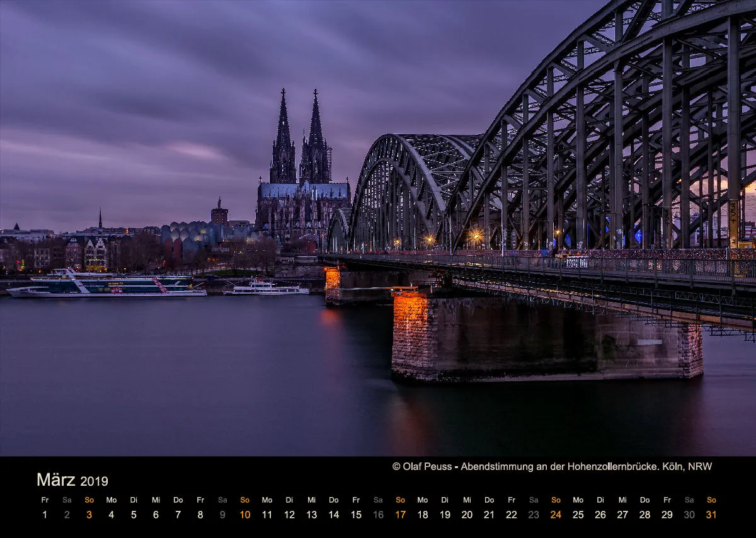
Task: Click the "Sa" weekday label above date 16
Action: [378, 500]
